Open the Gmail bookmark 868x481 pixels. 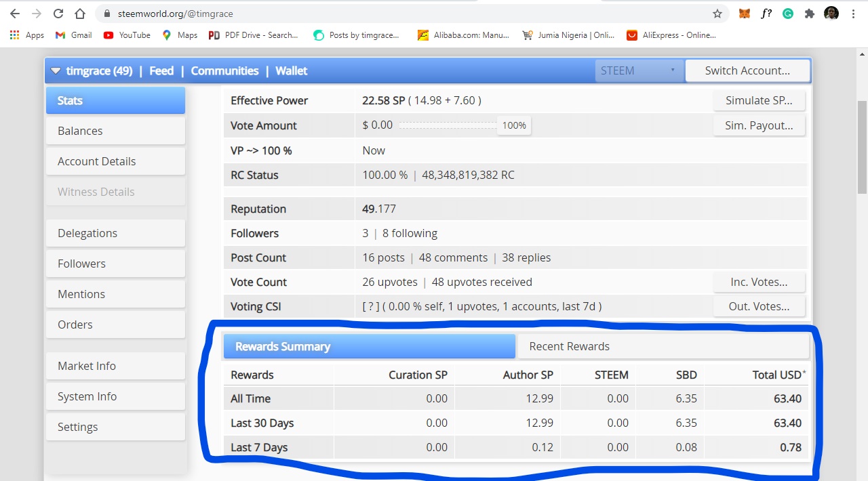tap(73, 35)
